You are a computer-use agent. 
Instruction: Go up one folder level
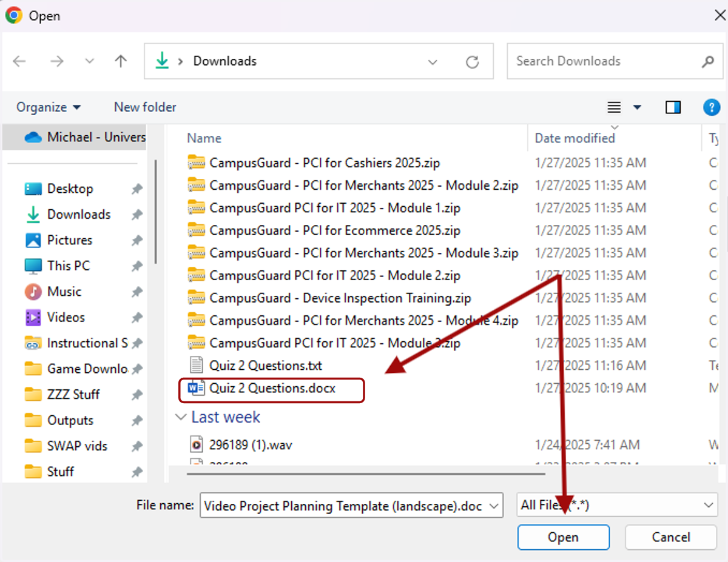point(121,61)
